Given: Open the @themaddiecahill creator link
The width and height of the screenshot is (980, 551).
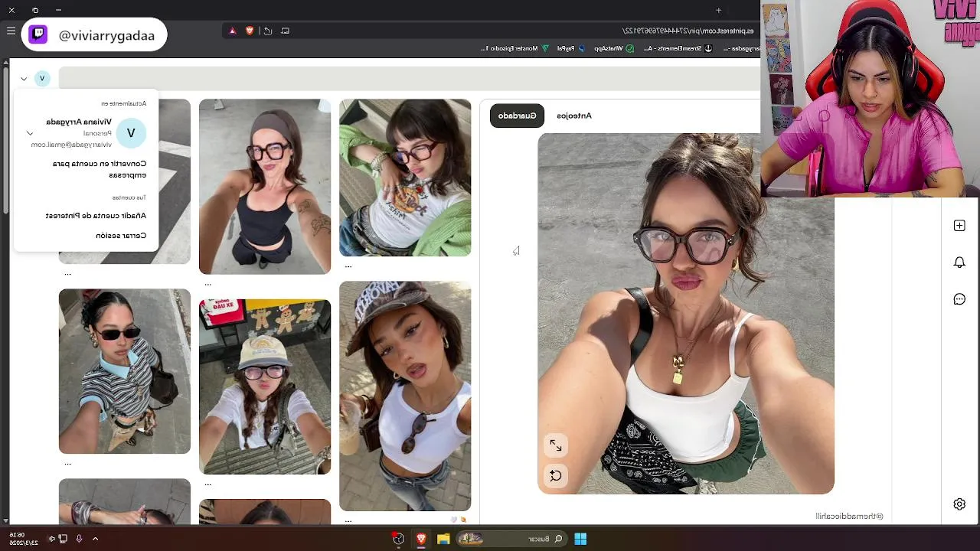Looking at the screenshot, I should [x=849, y=517].
